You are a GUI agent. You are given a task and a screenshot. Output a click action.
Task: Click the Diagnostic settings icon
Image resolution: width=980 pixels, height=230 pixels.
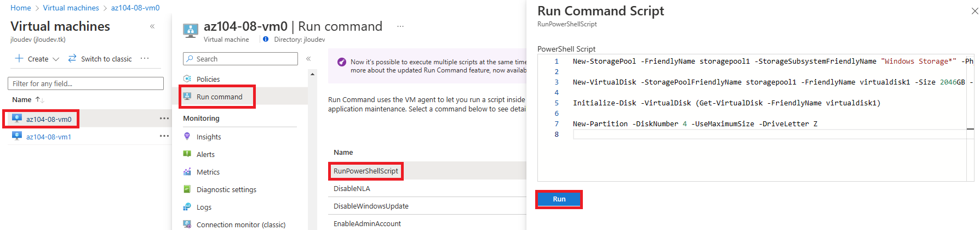point(187,189)
